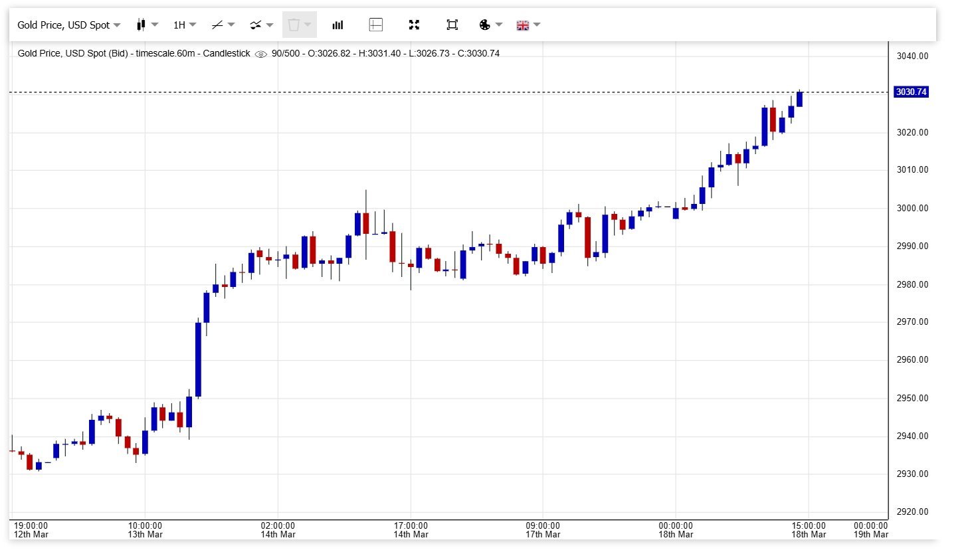Open the line drawing tools menu
This screenshot has width=980, height=558.
pyautogui.click(x=223, y=25)
